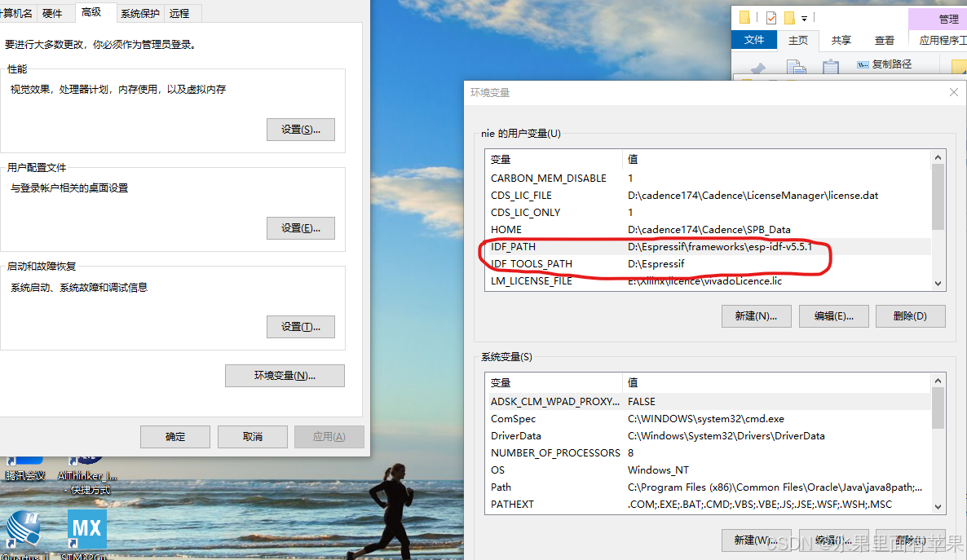Click the 值 column header in user variables
This screenshot has height=560, width=967.
(776, 159)
